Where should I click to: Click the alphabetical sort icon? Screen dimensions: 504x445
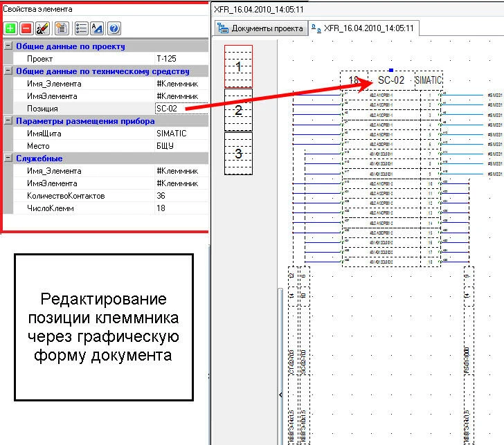point(98,28)
